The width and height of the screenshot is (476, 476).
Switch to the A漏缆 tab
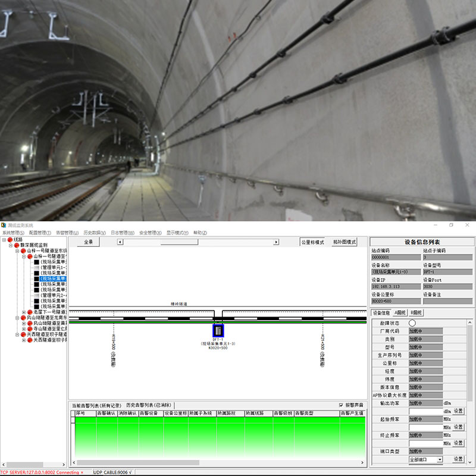pyautogui.click(x=400, y=312)
